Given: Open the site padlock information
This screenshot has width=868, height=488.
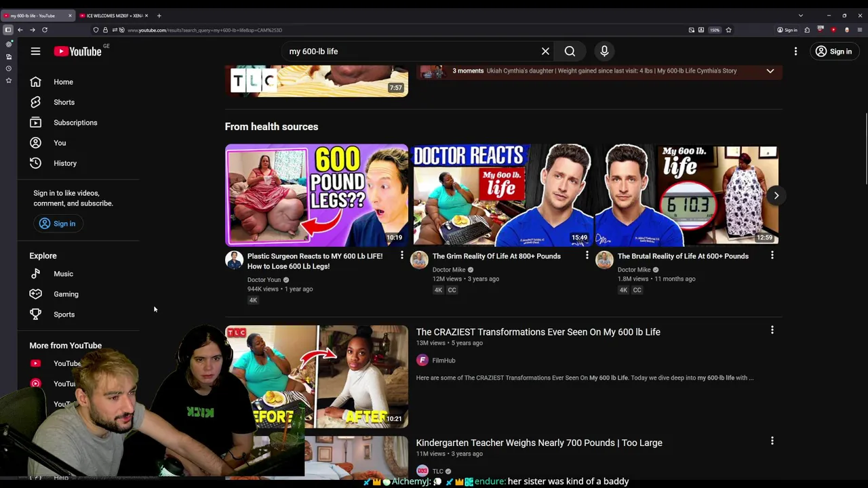Looking at the screenshot, I should 105,30.
